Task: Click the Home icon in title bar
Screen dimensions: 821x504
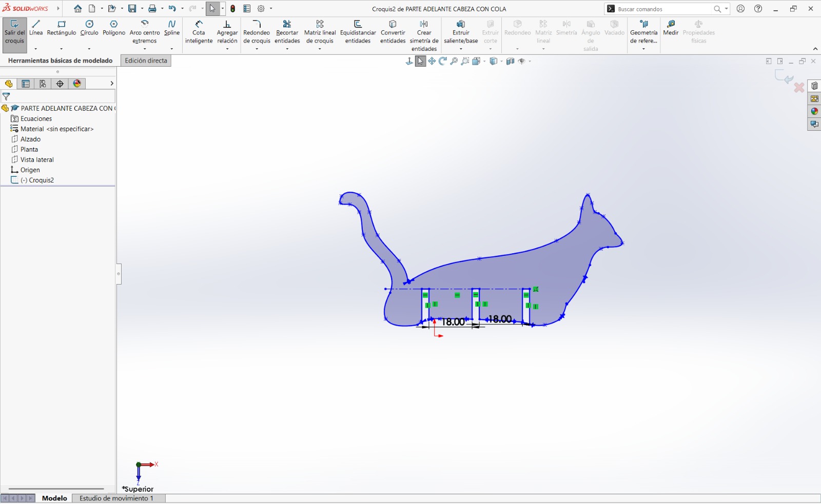Action: click(78, 9)
